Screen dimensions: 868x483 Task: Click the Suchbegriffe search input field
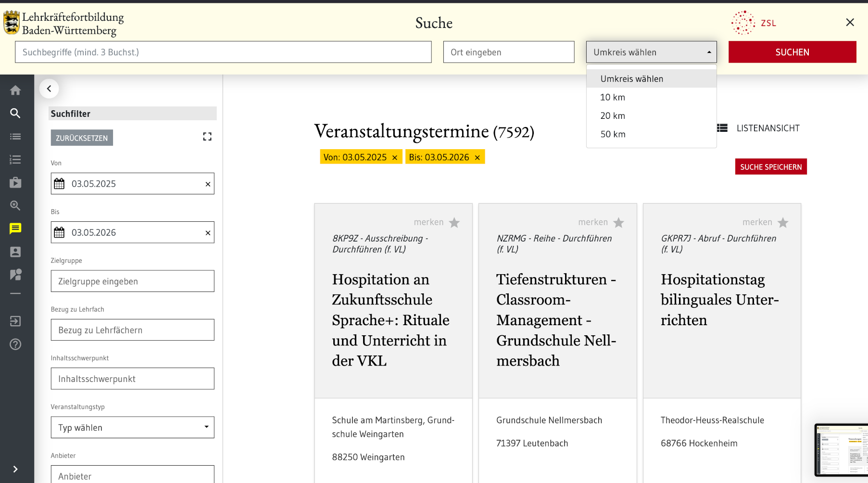(x=223, y=52)
